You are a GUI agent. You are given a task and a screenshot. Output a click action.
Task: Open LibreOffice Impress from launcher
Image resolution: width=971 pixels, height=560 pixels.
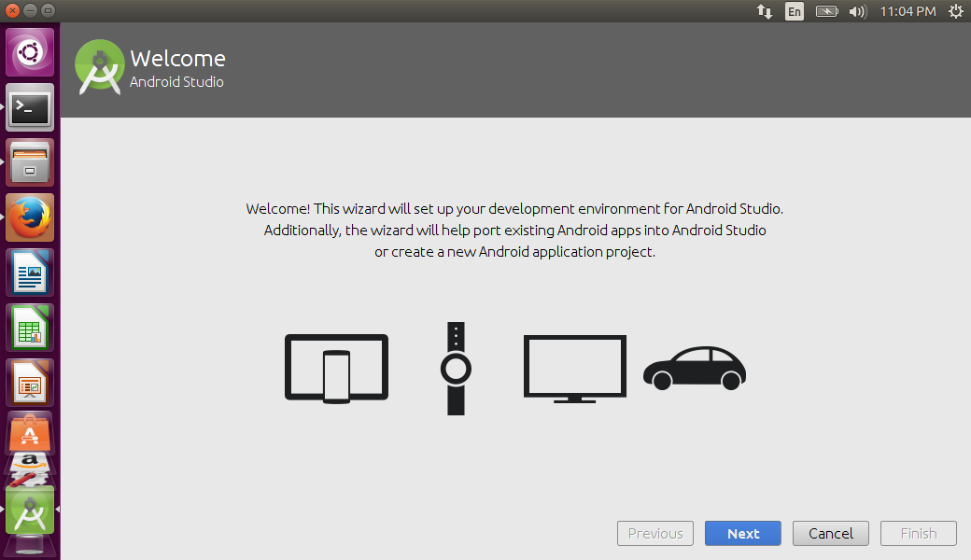click(30, 383)
